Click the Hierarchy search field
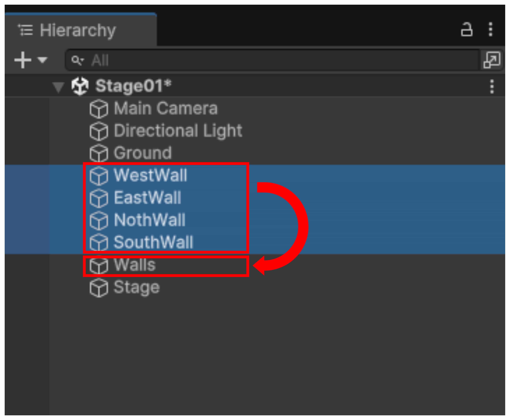Screen dimensions: 510x420 tap(266, 60)
